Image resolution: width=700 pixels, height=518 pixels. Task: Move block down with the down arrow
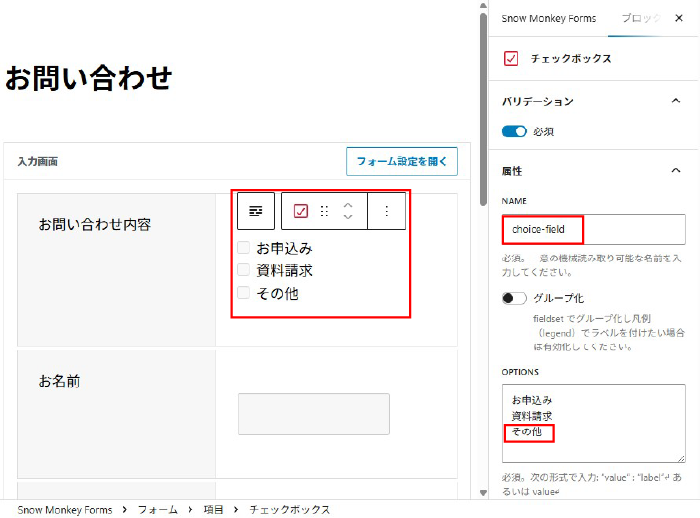click(x=348, y=217)
